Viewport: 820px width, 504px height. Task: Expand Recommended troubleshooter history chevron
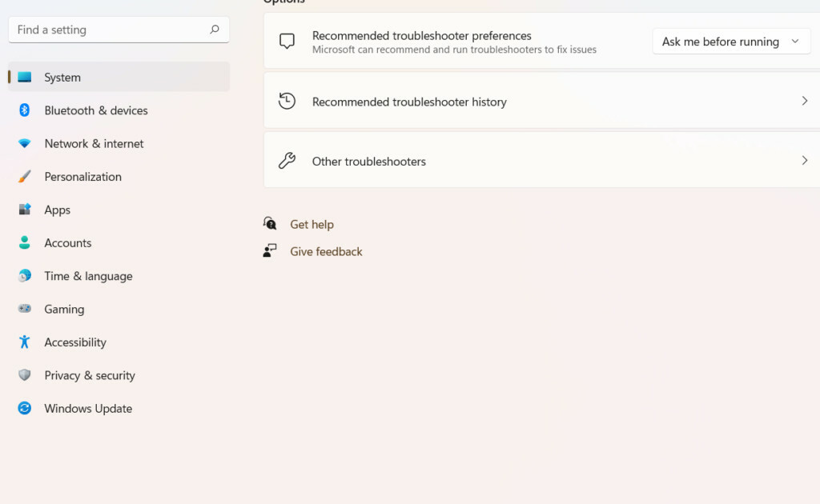(804, 102)
